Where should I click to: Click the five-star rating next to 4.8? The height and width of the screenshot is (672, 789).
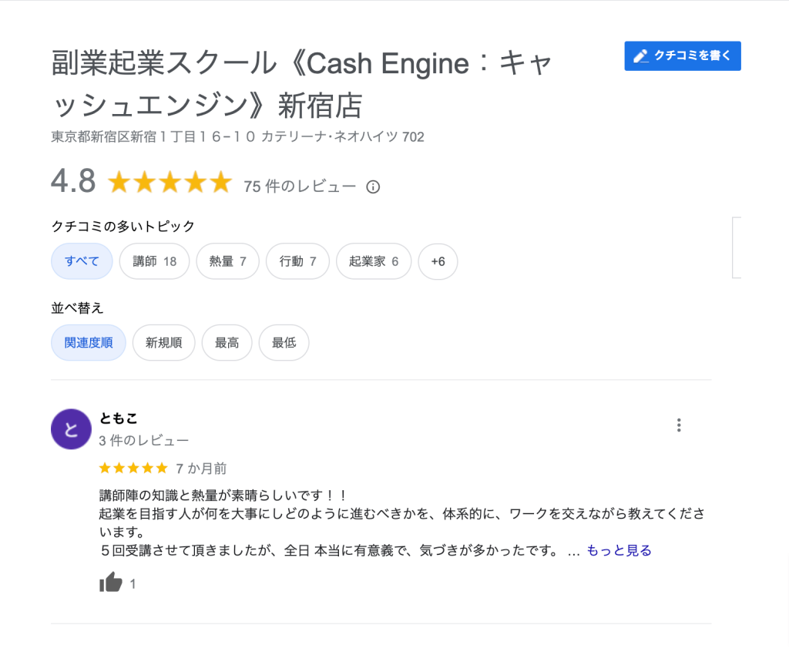point(170,183)
